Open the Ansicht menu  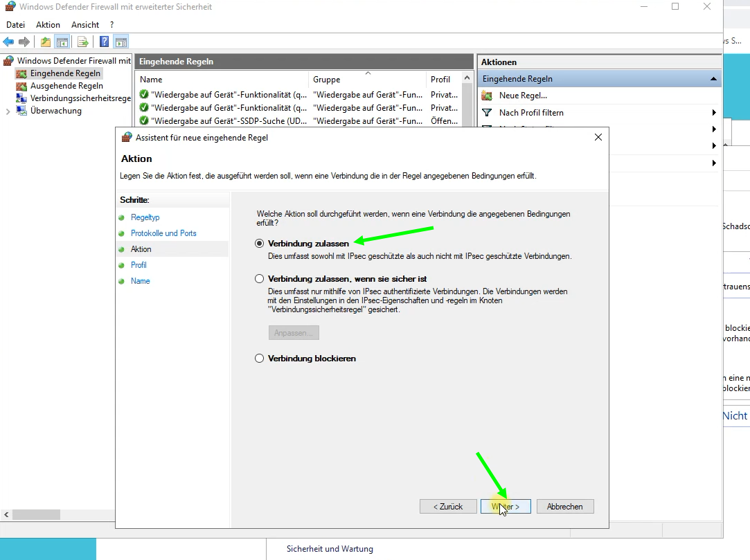click(85, 25)
